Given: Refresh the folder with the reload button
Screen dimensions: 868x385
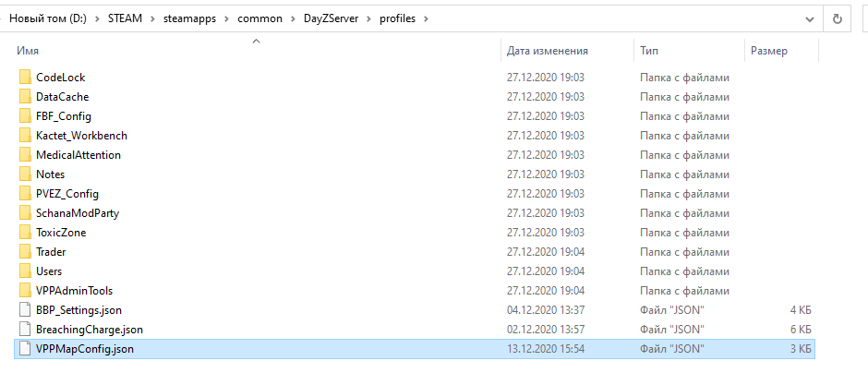Looking at the screenshot, I should pyautogui.click(x=837, y=18).
